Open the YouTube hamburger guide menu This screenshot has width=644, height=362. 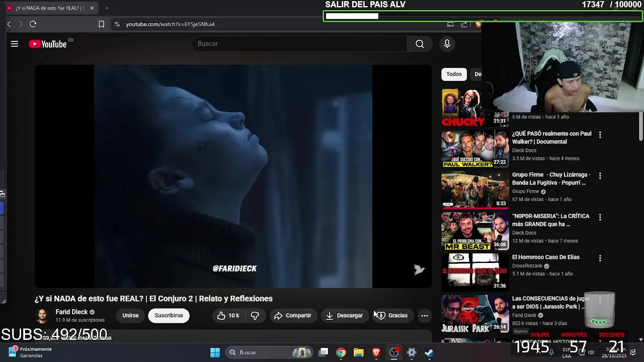coord(15,44)
